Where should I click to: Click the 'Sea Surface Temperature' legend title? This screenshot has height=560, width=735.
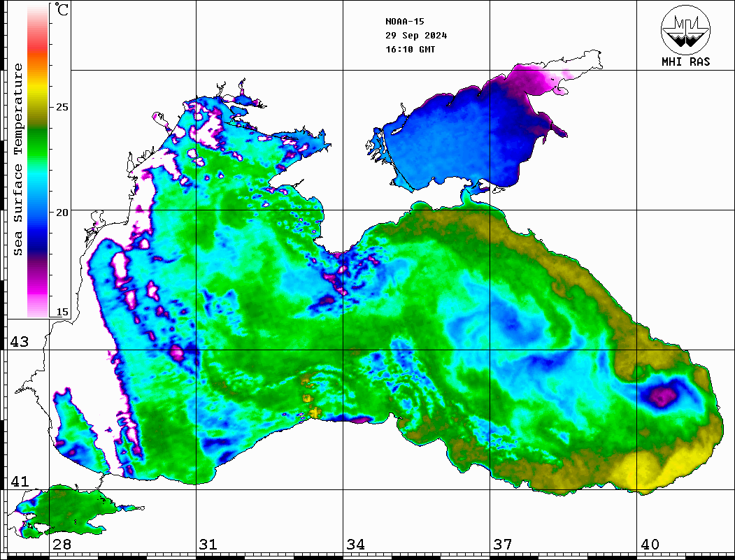[17, 159]
